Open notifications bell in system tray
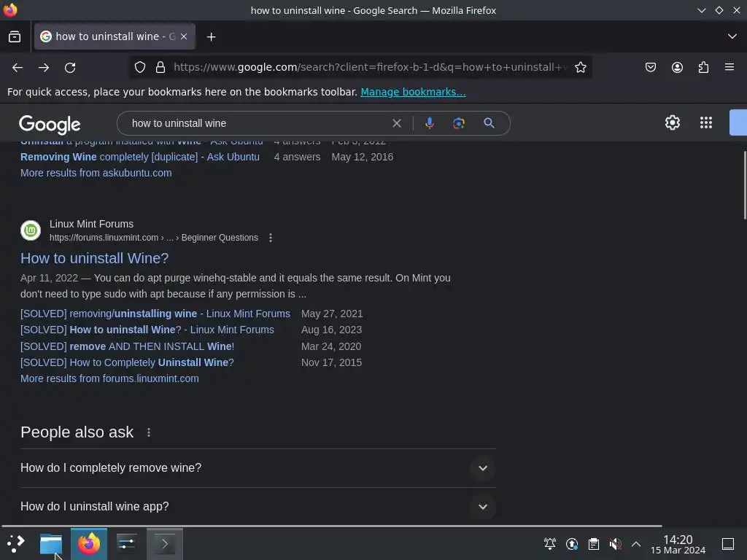Image resolution: width=747 pixels, height=560 pixels. click(x=550, y=544)
